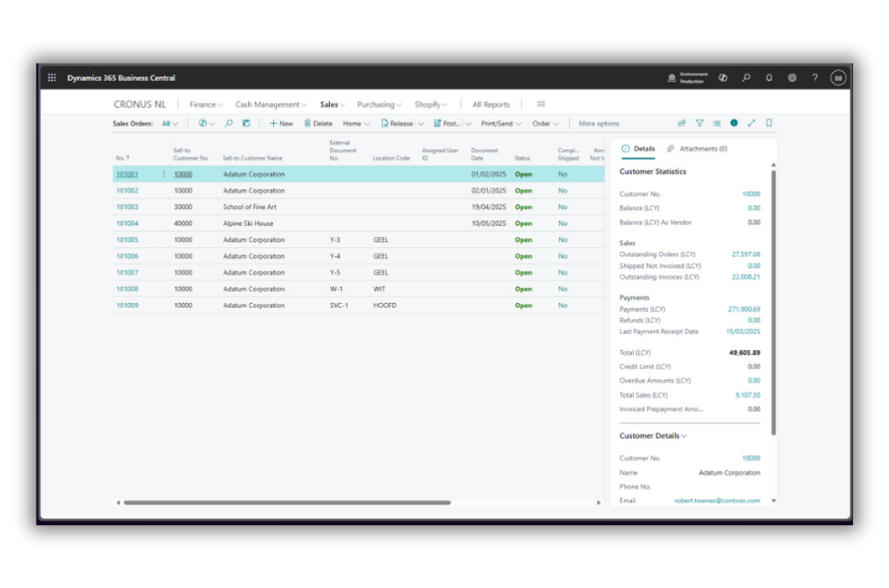The image size is (889, 588).
Task: Click the bookmark icon
Action: click(768, 123)
